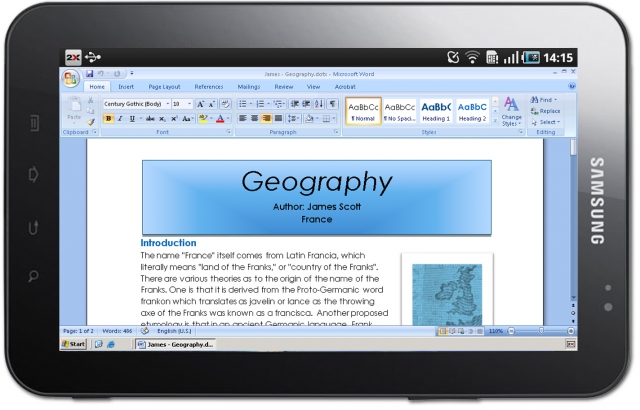Toggle Bold formatting

[x=108, y=118]
